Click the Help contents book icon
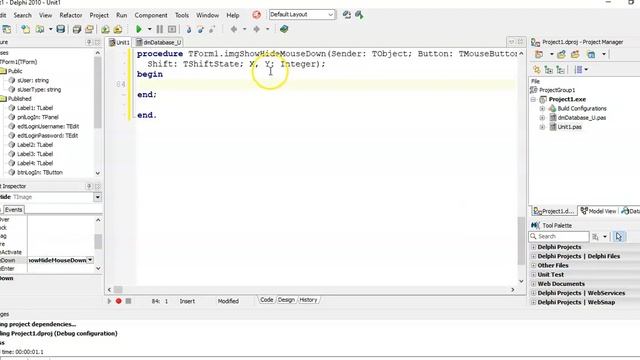 [x=284, y=29]
